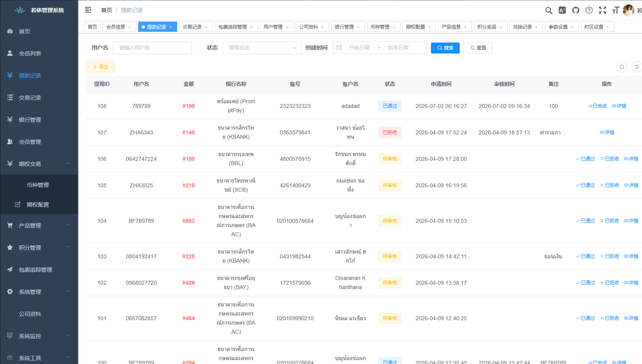Open the help question mark icon
This screenshot has height=364, width=642.
(x=589, y=10)
